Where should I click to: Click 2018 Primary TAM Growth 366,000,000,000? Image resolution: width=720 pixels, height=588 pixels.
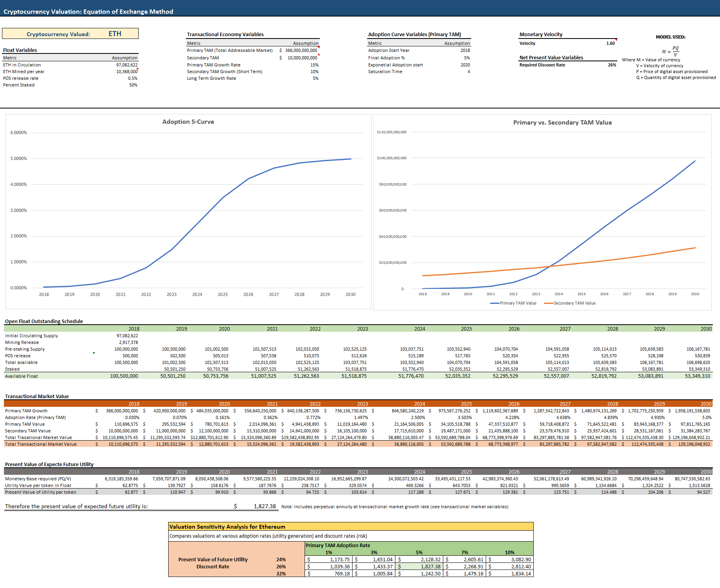point(122,411)
